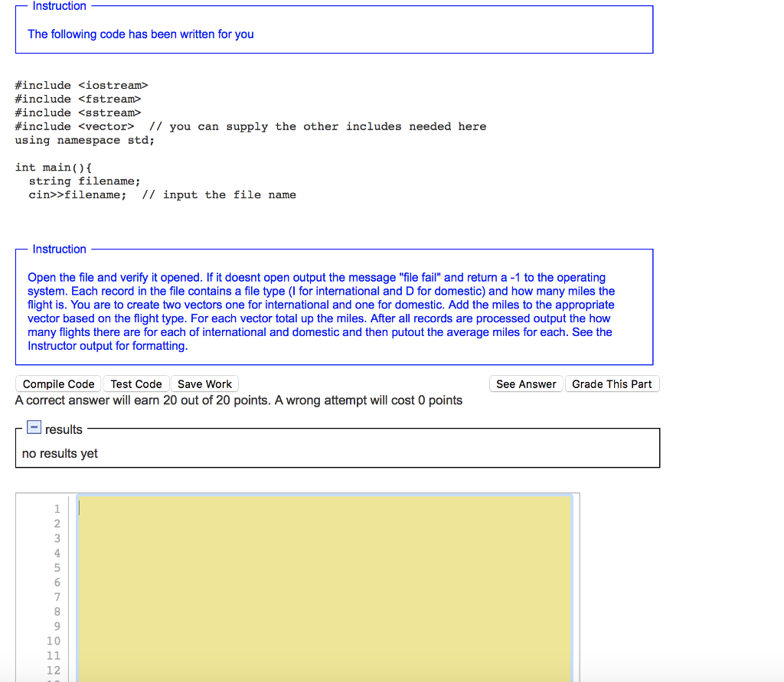Select line number 1 in editor gutter
This screenshot has width=784, height=682.
(x=57, y=509)
